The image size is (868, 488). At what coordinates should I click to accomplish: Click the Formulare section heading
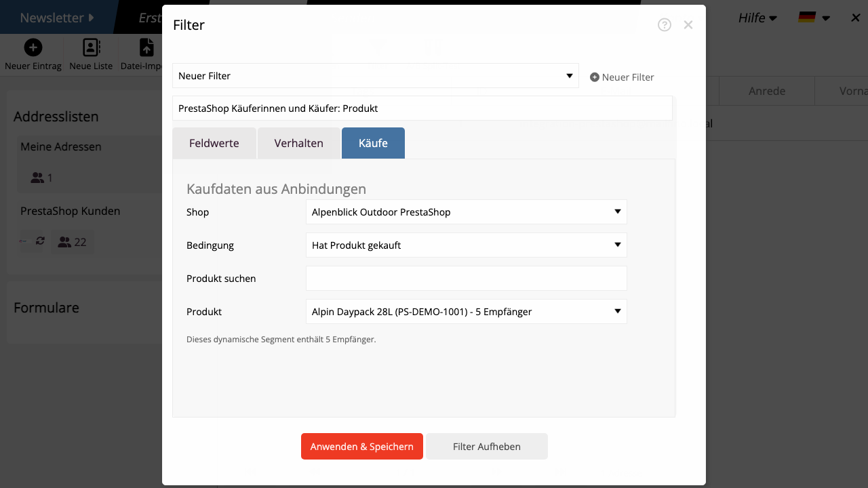[46, 308]
